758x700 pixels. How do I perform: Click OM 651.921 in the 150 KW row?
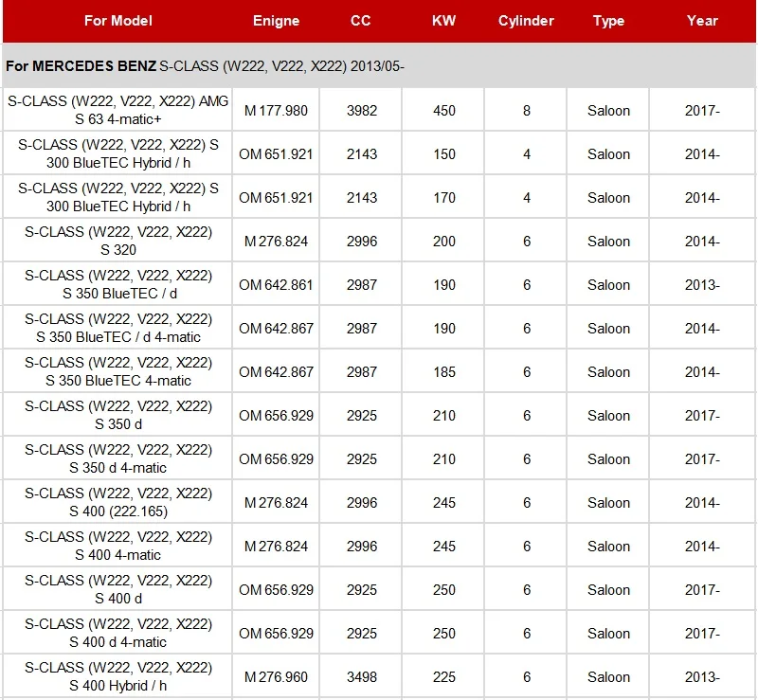point(276,154)
